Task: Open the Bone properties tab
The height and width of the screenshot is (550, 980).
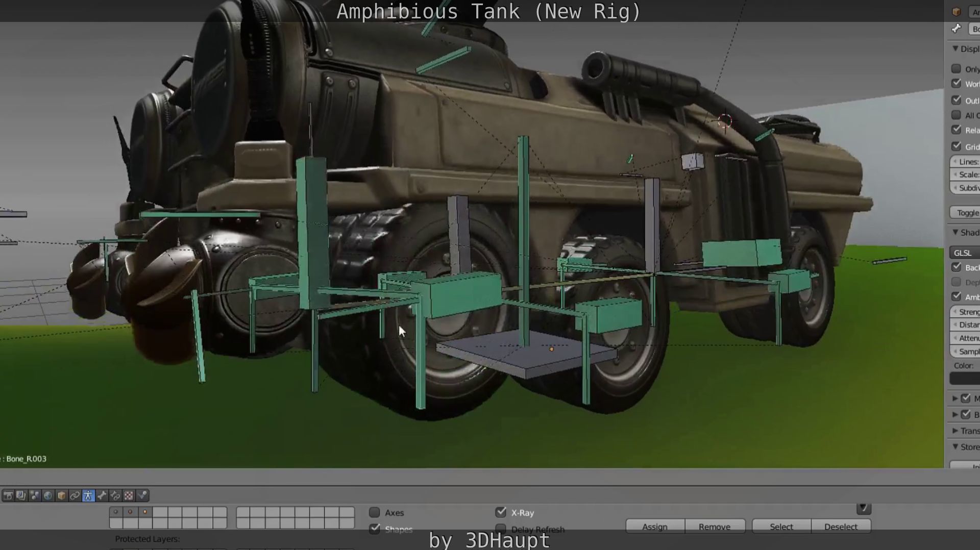Action: [x=102, y=495]
